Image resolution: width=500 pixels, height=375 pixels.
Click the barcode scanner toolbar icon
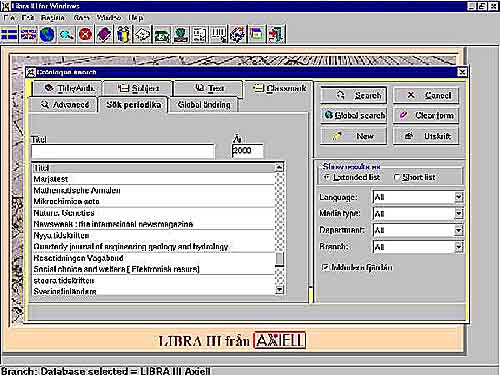point(219,34)
